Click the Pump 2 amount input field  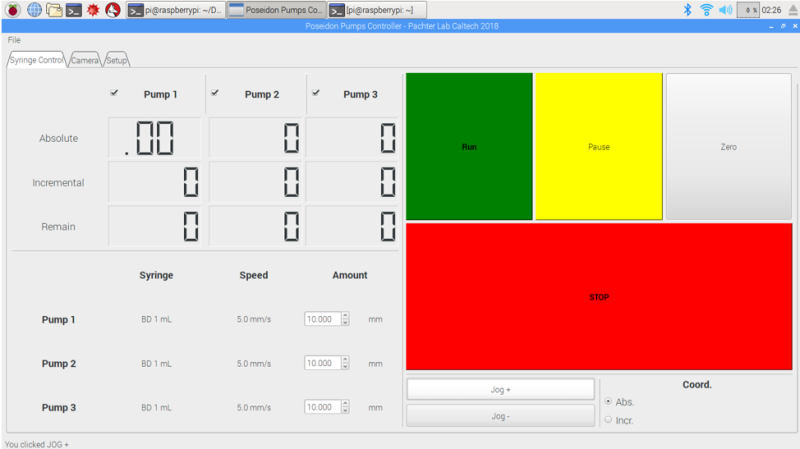(322, 364)
